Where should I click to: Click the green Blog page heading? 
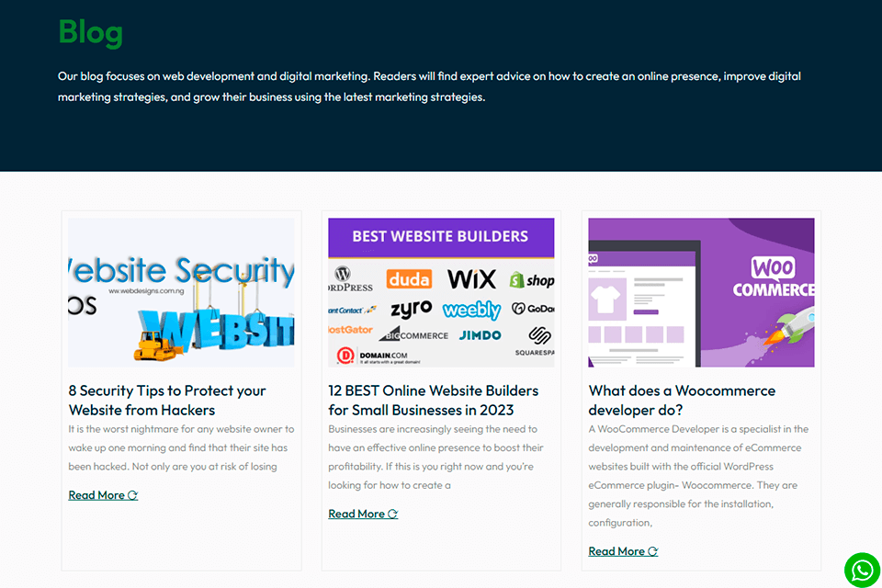(x=91, y=32)
